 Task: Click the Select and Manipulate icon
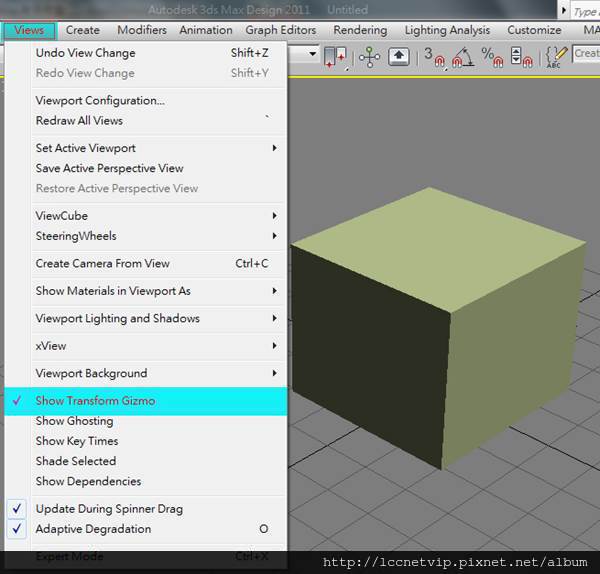[369, 57]
